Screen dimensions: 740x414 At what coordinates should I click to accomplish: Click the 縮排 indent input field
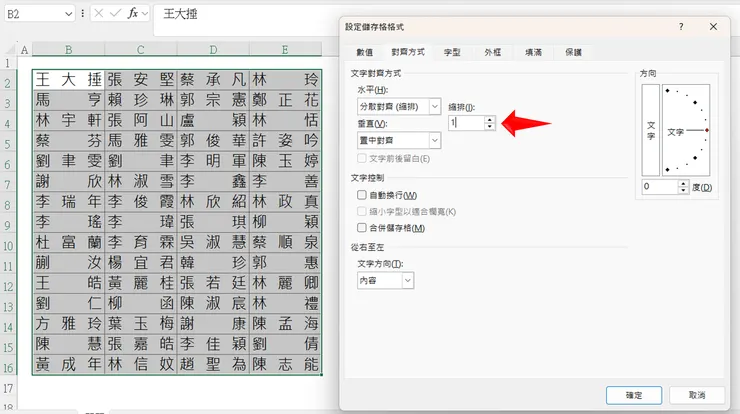coord(466,123)
